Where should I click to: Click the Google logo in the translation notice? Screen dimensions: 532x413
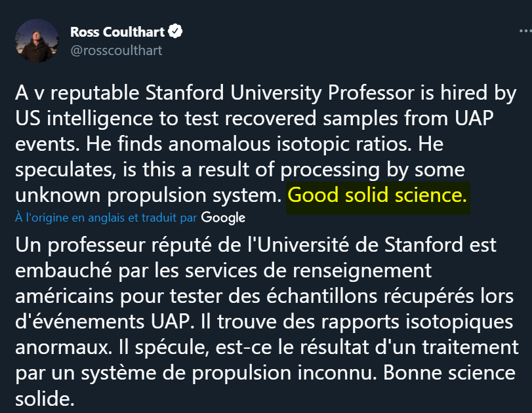point(223,218)
